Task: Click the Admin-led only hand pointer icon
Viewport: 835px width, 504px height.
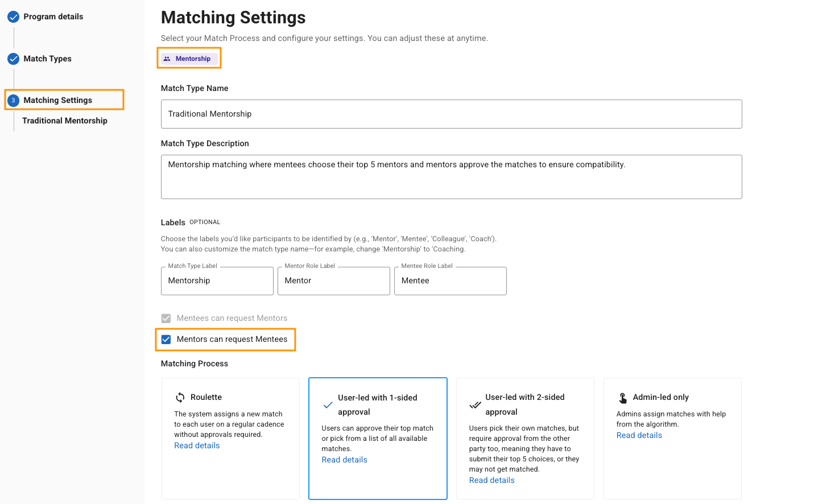Action: point(623,398)
